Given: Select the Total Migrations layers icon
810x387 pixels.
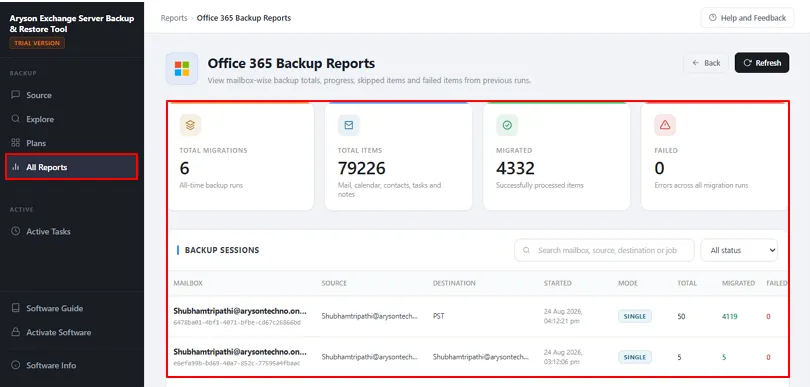Looking at the screenshot, I should pos(190,125).
